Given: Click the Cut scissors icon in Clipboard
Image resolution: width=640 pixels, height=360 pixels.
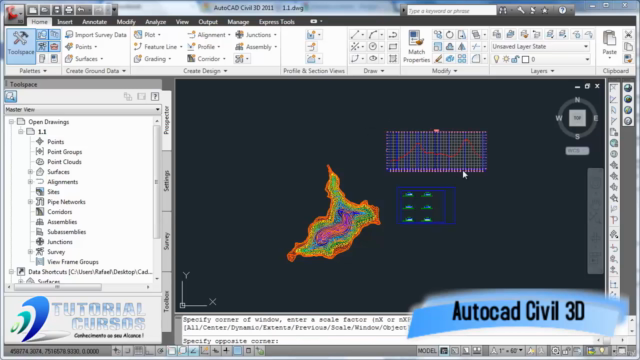Looking at the screenshot, I should (628, 35).
